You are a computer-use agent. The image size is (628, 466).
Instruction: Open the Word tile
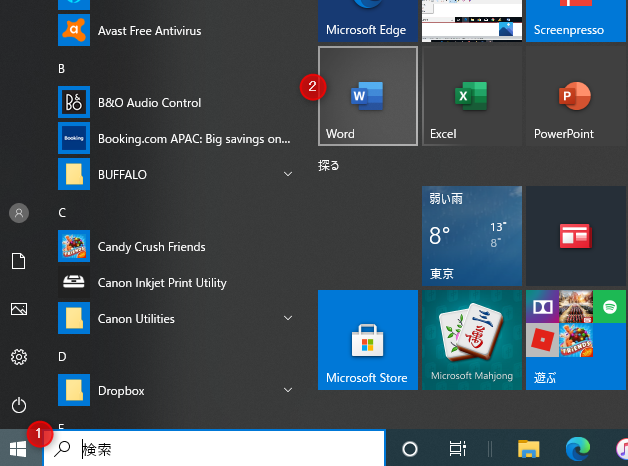[x=367, y=96]
